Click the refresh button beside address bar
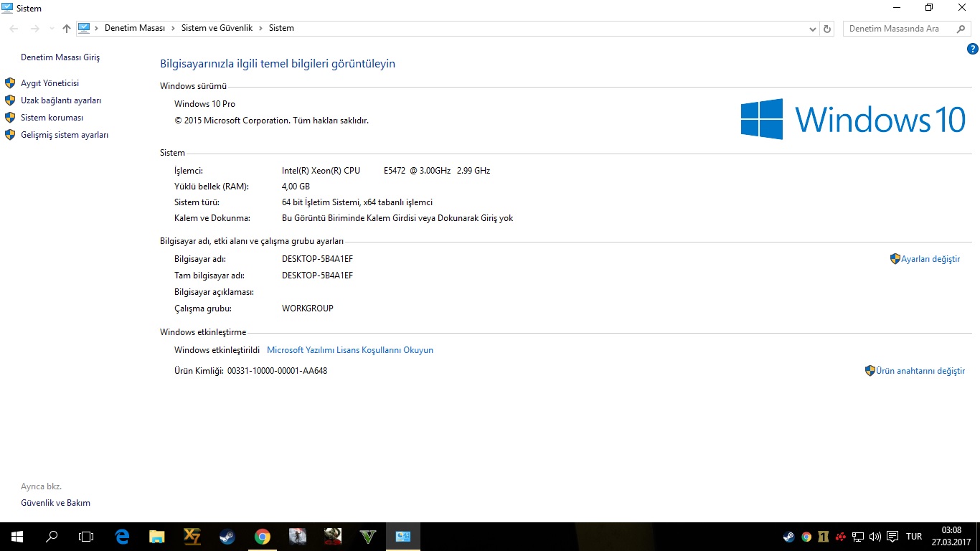 click(827, 29)
